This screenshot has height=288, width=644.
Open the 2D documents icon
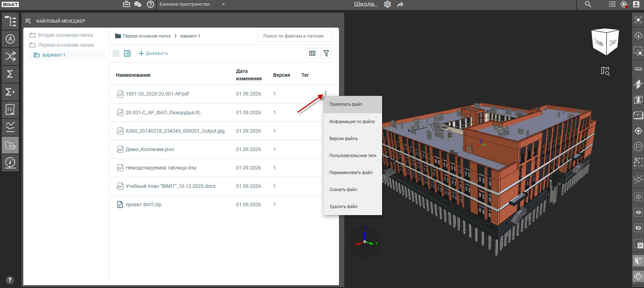point(10,110)
